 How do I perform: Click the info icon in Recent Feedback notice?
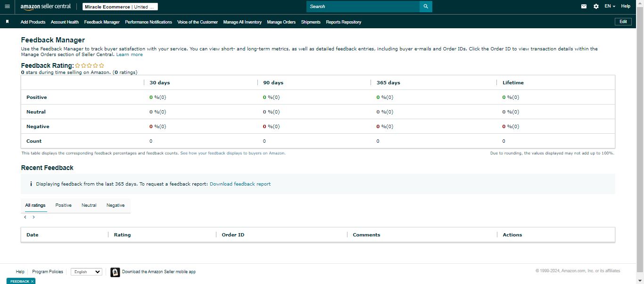(x=31, y=184)
